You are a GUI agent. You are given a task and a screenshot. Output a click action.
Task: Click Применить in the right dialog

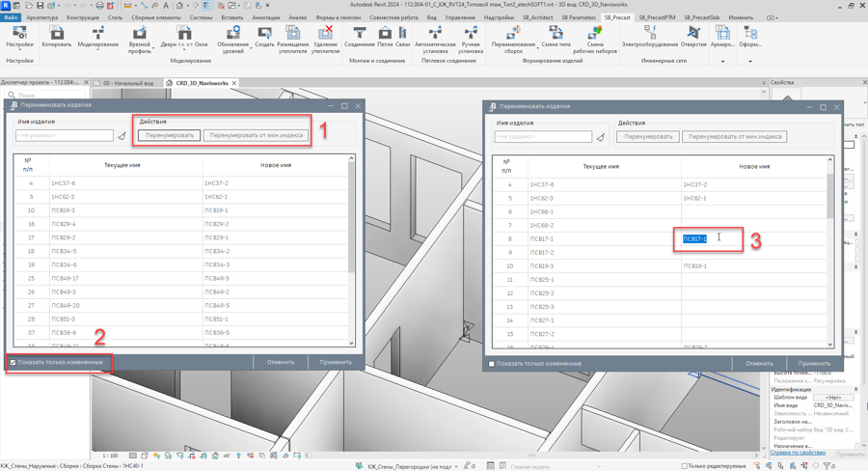click(x=814, y=364)
